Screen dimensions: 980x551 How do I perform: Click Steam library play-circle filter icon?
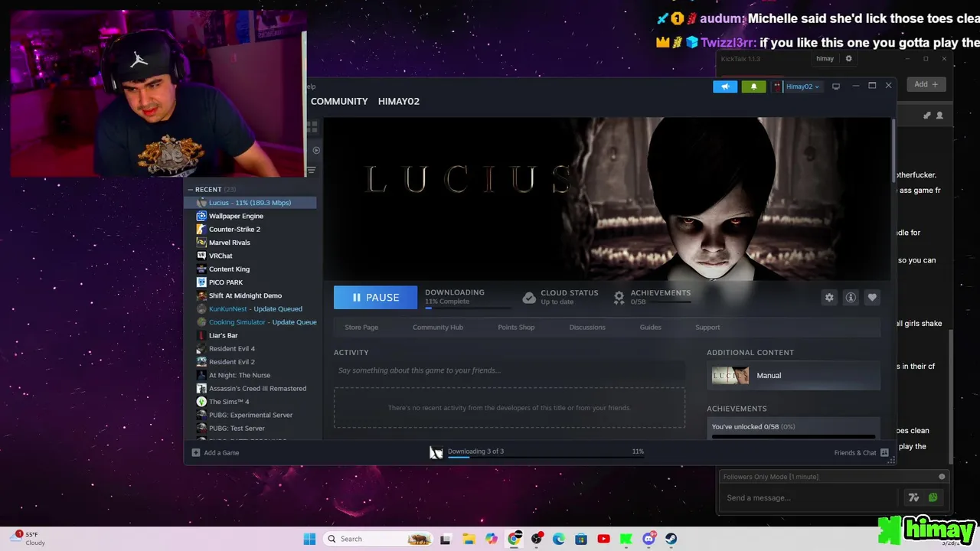click(x=316, y=150)
